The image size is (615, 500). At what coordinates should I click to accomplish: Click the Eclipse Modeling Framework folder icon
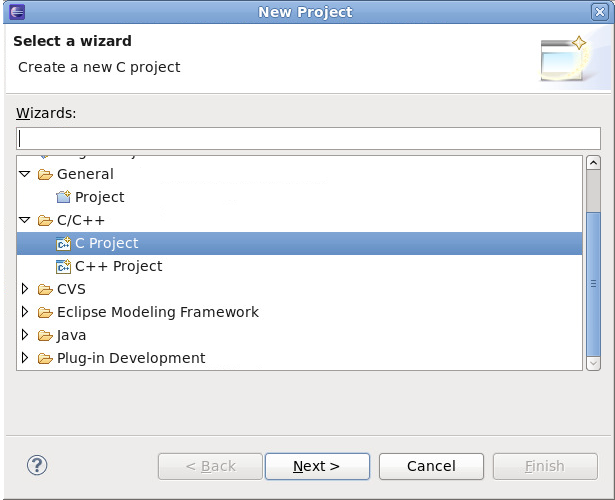[45, 312]
